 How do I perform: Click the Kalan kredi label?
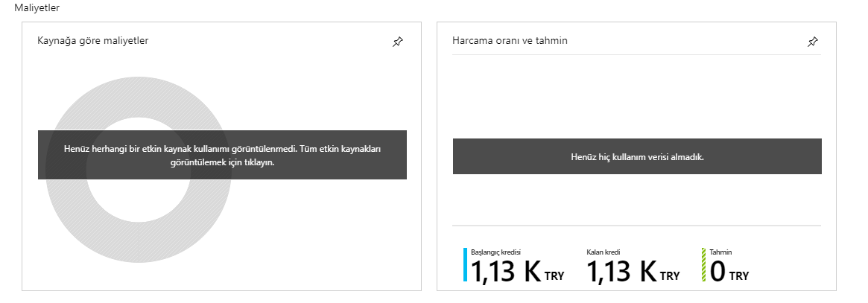point(604,252)
